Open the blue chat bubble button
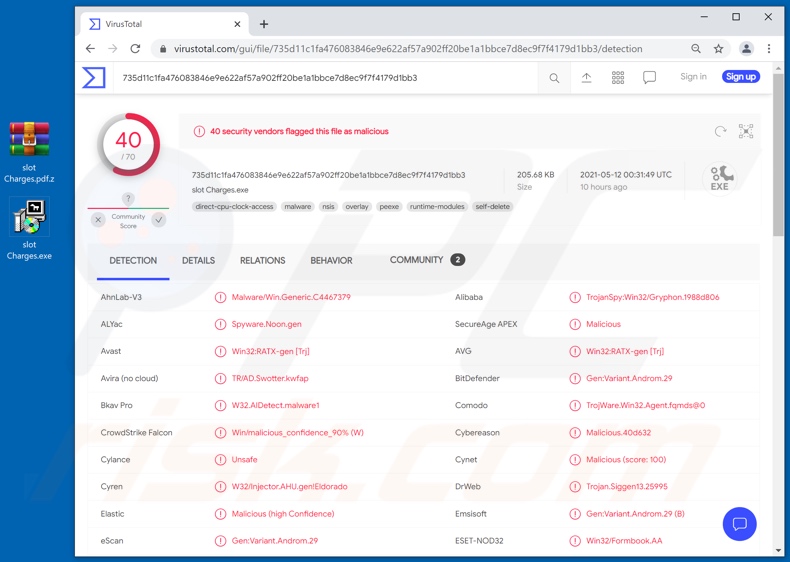The image size is (790, 562). click(739, 524)
